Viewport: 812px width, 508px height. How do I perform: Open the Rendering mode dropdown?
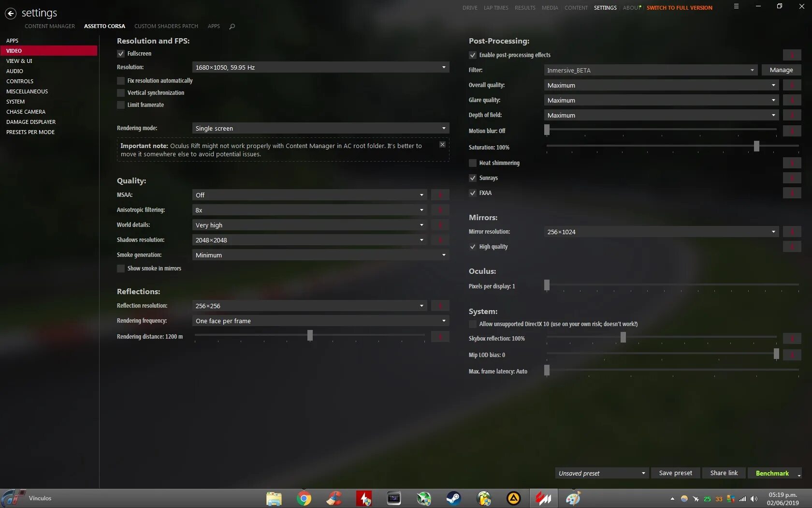click(x=320, y=128)
